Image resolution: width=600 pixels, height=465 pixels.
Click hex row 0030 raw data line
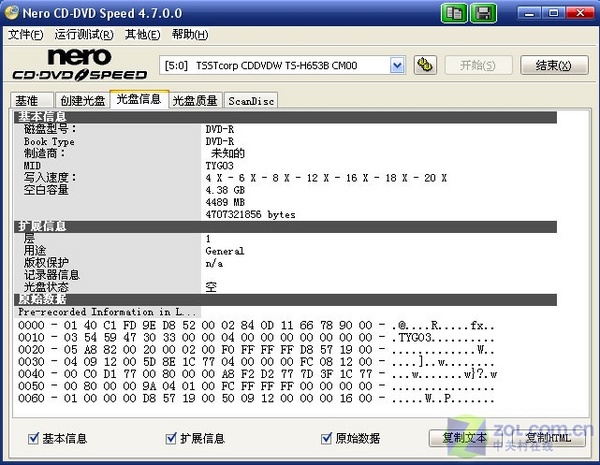[x=256, y=362]
